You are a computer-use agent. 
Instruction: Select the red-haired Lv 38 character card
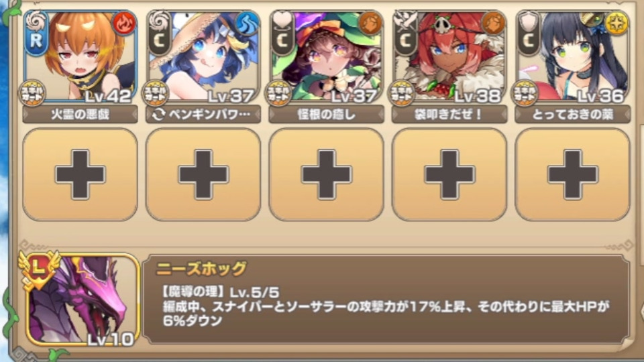[x=449, y=56]
